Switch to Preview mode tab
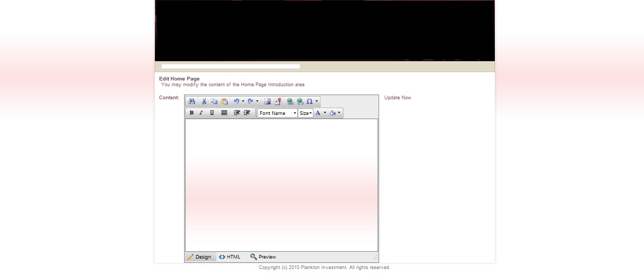This screenshot has width=644, height=280. (263, 257)
